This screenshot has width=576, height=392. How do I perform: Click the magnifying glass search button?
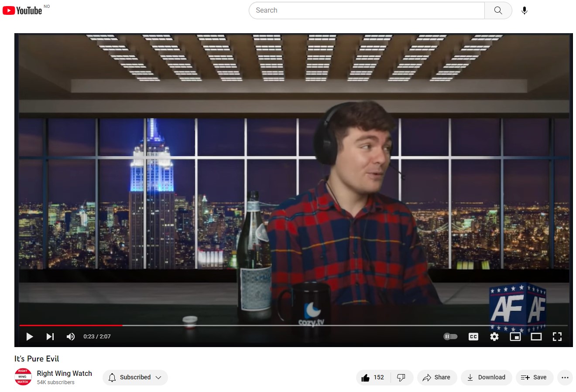pos(498,10)
